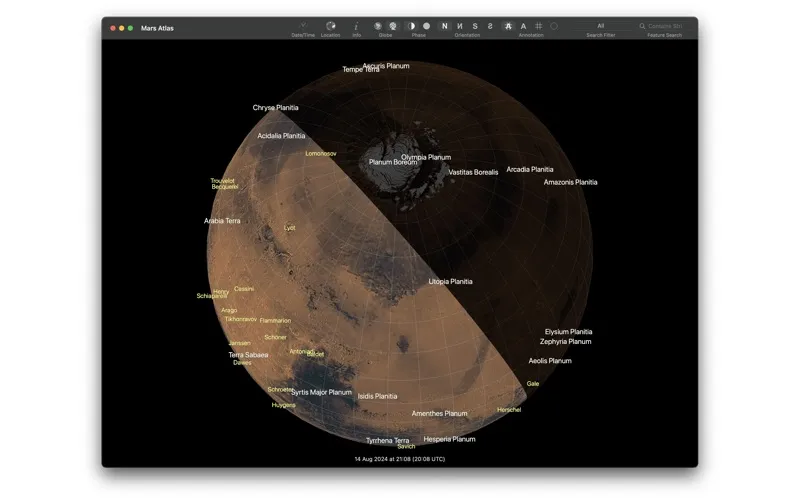Select the Schöner crater label
800x500 pixels.
pyautogui.click(x=276, y=337)
